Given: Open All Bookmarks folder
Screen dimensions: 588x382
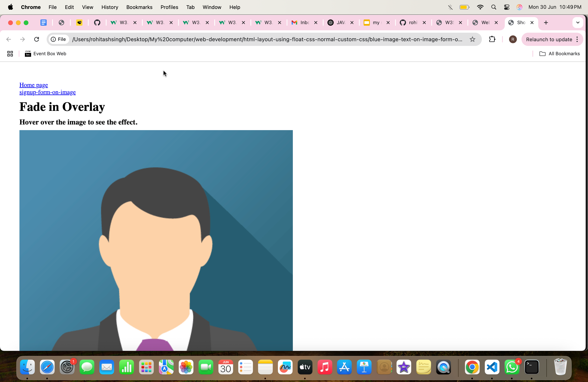Looking at the screenshot, I should (559, 54).
